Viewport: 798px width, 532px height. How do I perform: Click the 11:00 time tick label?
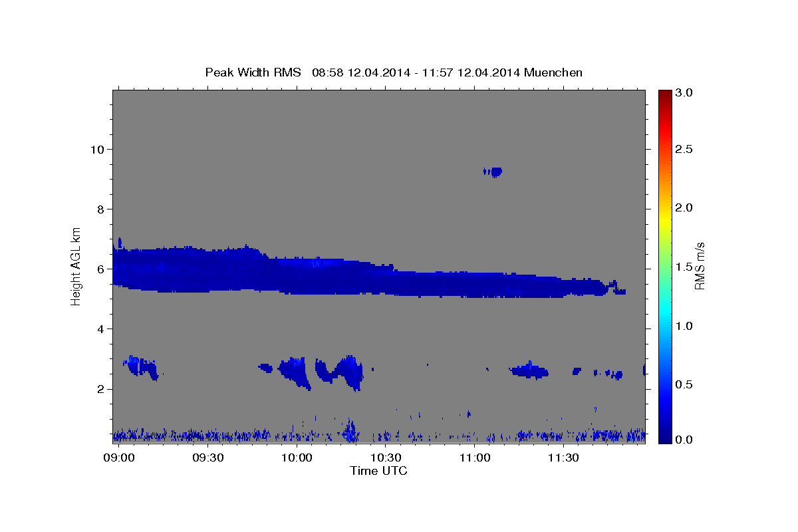(x=475, y=458)
